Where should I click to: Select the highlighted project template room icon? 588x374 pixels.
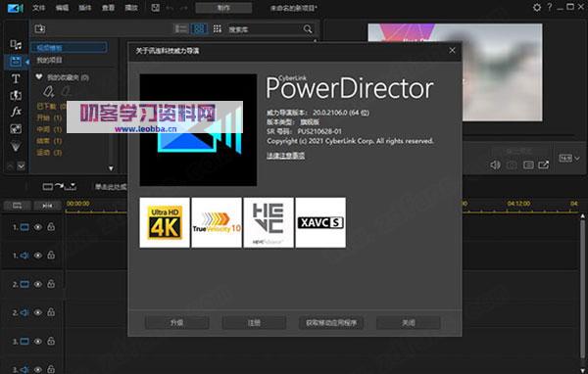tap(16, 62)
